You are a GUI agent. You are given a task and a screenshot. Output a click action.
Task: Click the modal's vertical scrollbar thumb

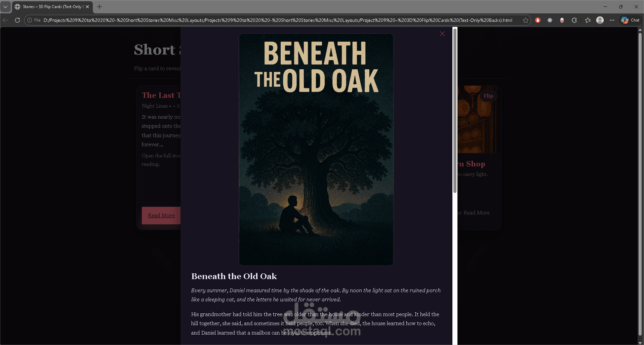[455, 111]
